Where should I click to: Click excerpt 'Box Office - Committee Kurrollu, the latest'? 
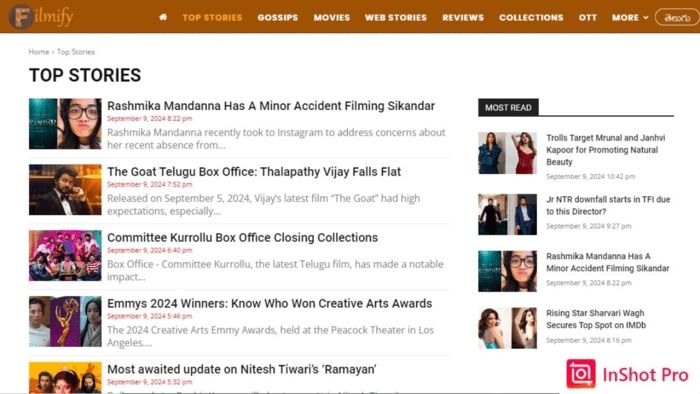pos(275,270)
